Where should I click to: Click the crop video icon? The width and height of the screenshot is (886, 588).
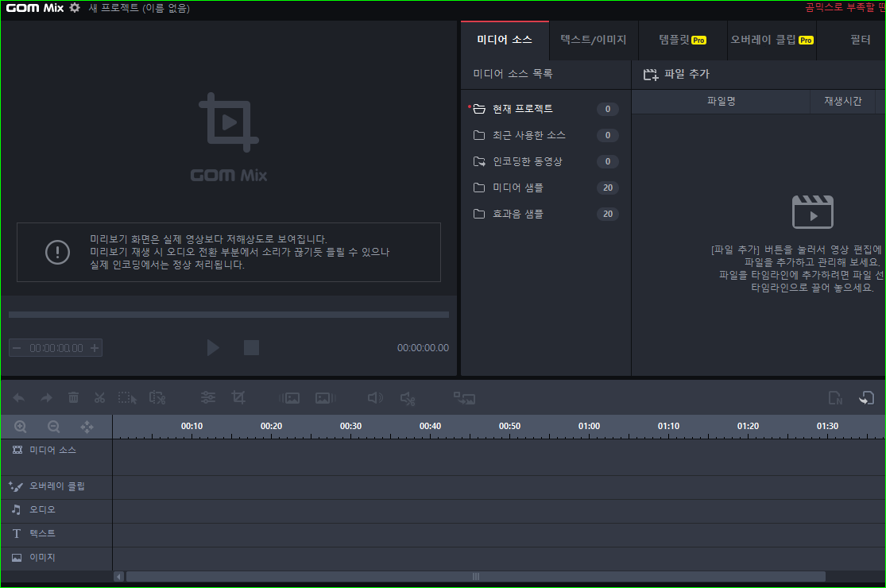238,397
